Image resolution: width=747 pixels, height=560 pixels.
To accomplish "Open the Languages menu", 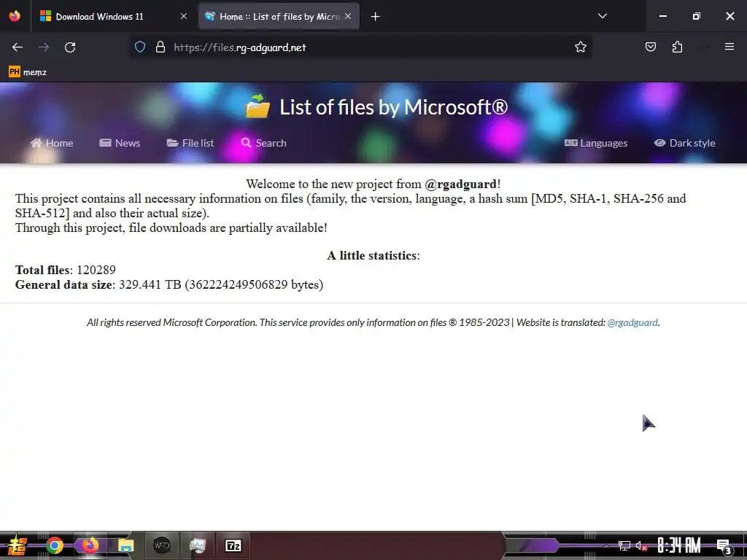I will point(595,143).
